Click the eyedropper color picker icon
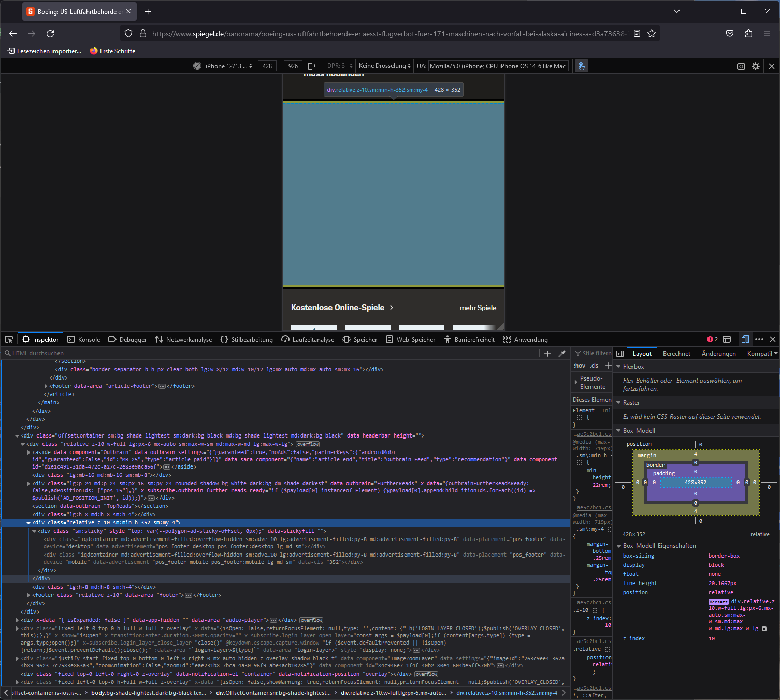Viewport: 780px width, 700px height. pyautogui.click(x=562, y=354)
